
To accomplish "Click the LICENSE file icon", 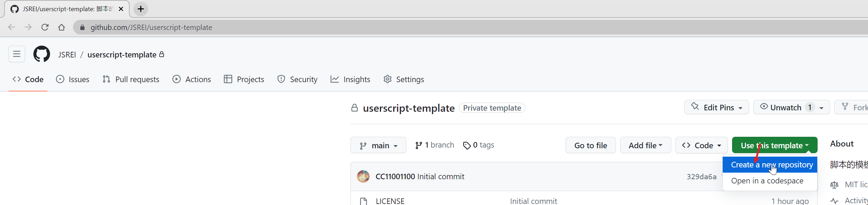I will pos(364,202).
